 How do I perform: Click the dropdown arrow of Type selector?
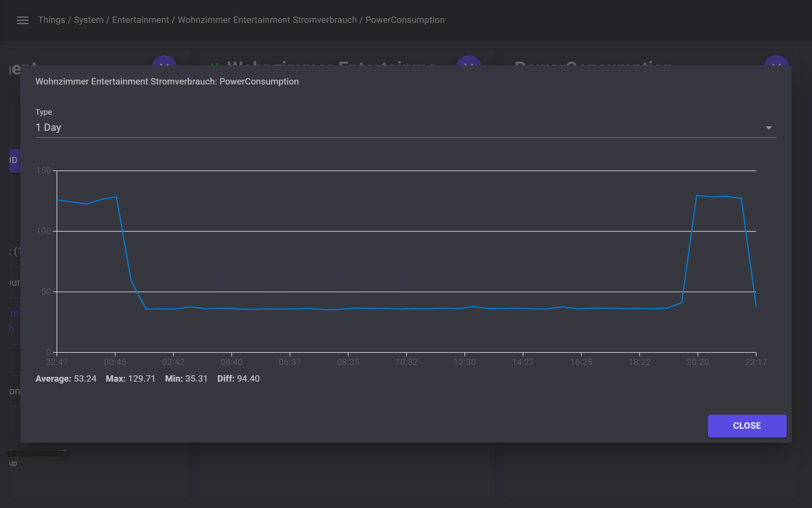pos(768,128)
